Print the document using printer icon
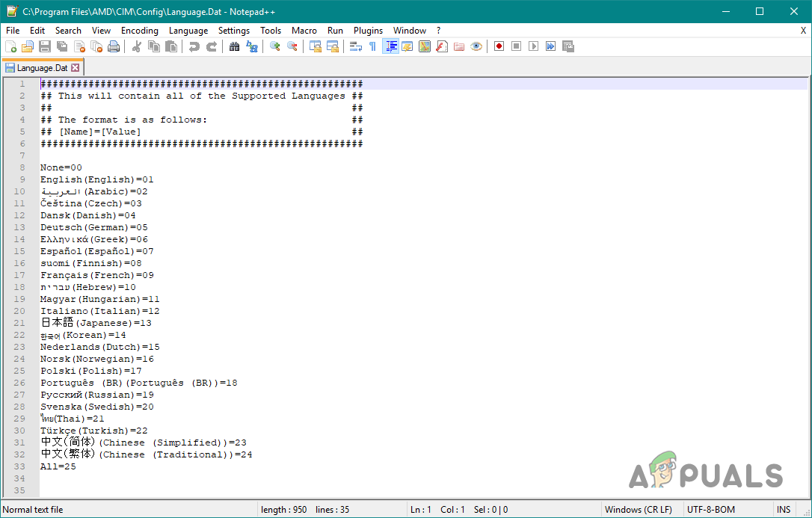 (x=114, y=46)
